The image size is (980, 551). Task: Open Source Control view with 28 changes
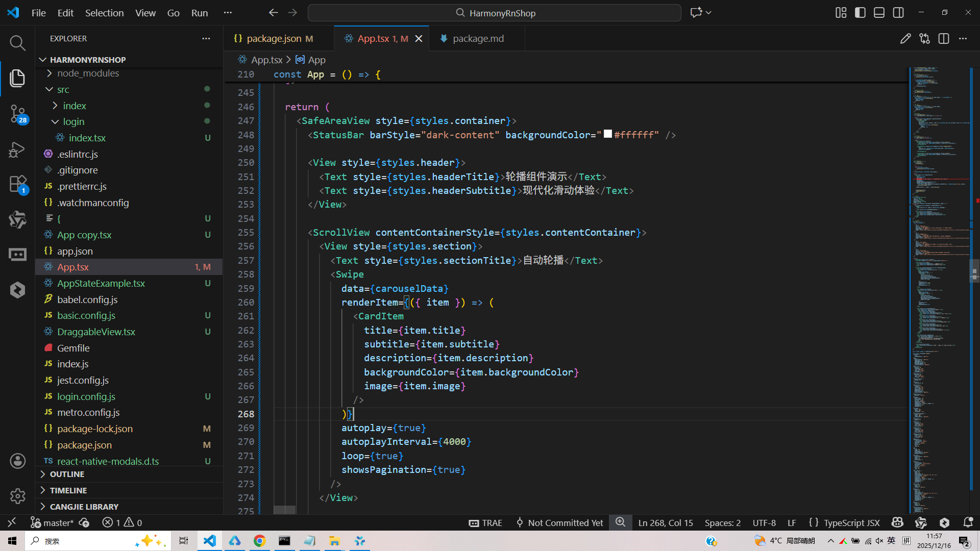(x=17, y=113)
